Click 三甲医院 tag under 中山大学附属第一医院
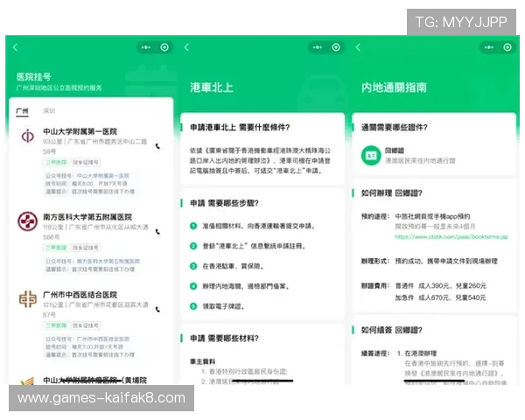The height and width of the screenshot is (420, 525). point(56,163)
